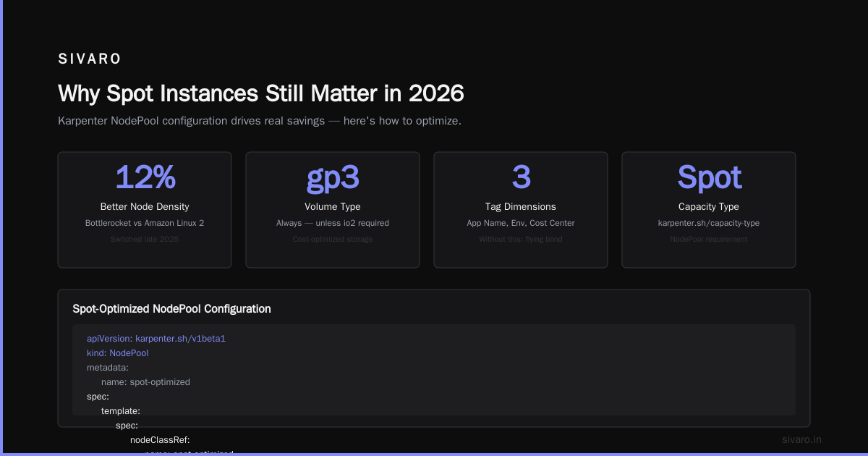
Task: Click the 'Cost-optimized storage' note
Action: [333, 239]
